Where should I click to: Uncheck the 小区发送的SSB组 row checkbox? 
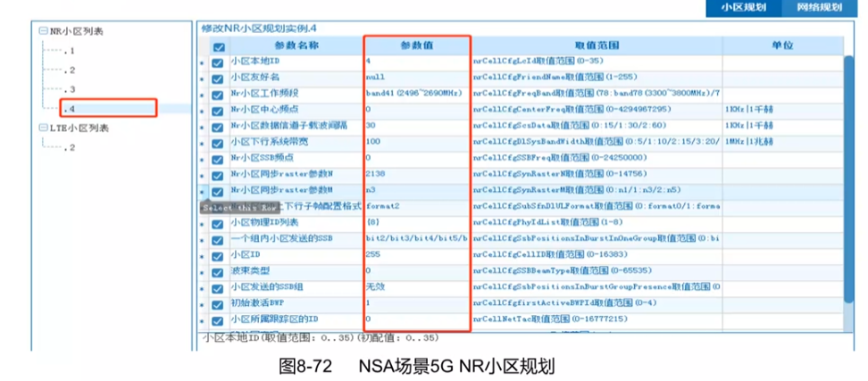[218, 289]
